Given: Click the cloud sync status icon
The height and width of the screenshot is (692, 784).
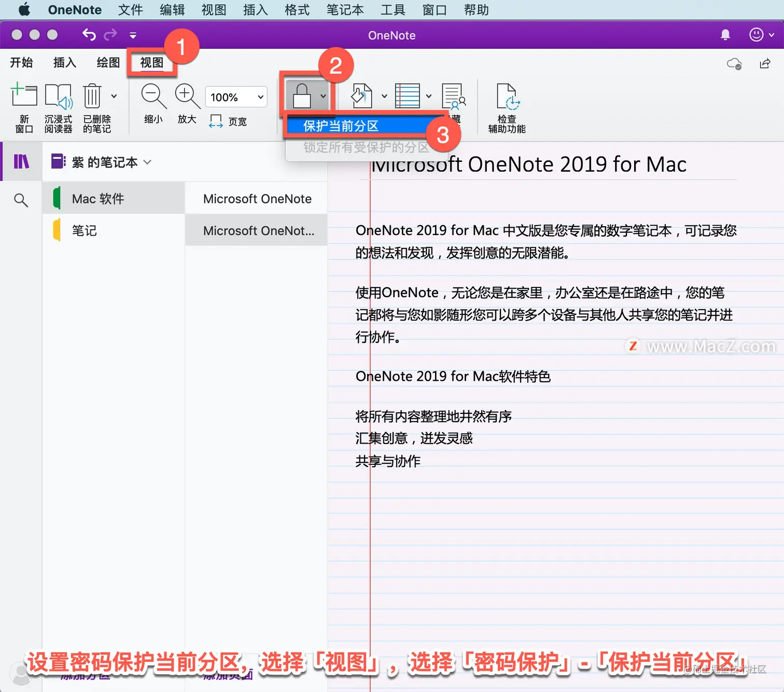Looking at the screenshot, I should tap(734, 64).
